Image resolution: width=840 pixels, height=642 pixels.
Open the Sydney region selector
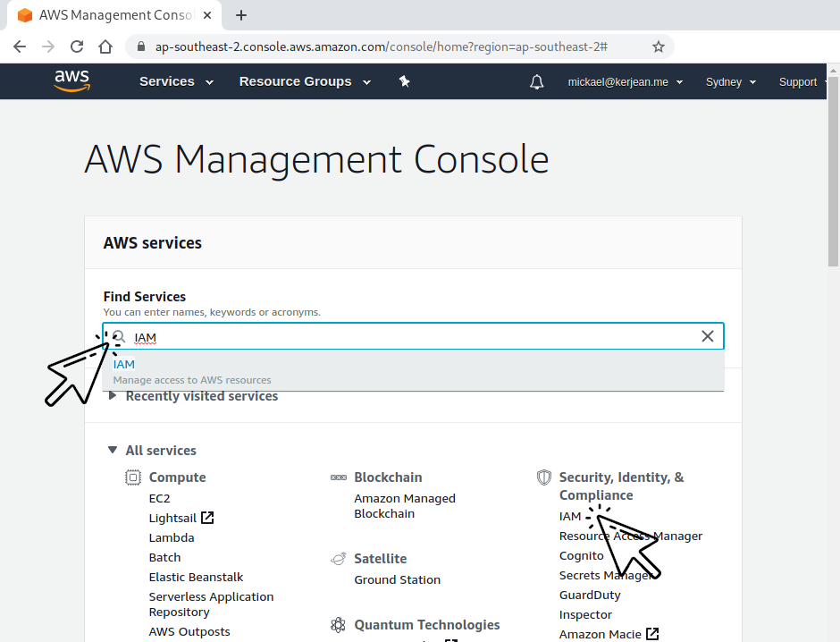pos(731,82)
